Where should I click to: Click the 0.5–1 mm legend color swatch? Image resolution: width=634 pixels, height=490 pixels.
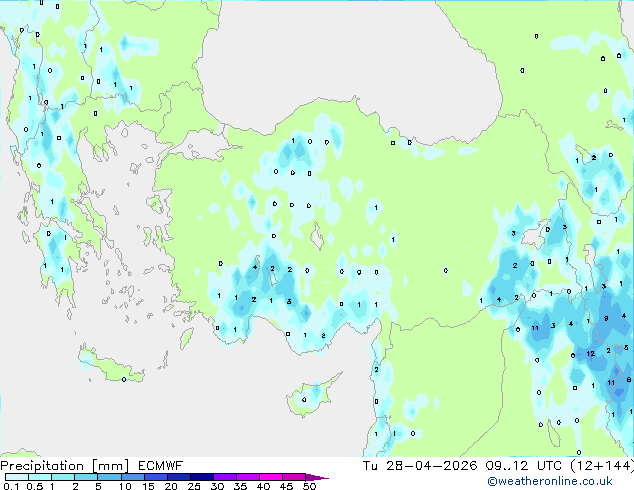[40, 477]
